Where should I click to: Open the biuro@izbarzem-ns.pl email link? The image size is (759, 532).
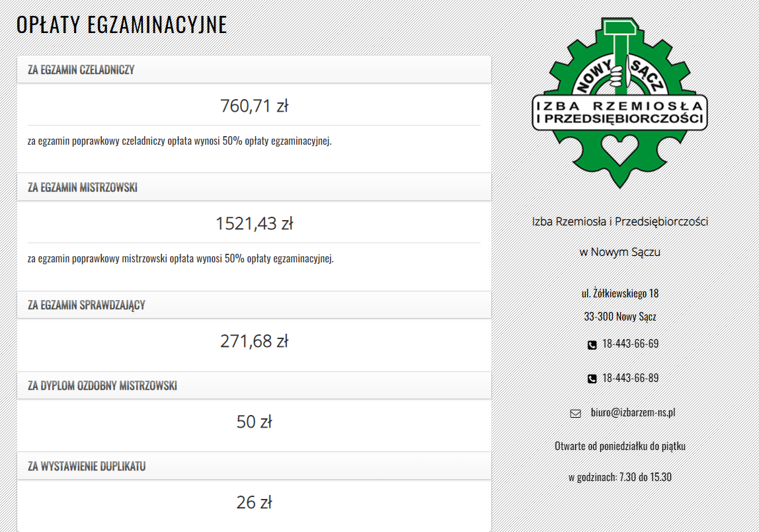633,412
